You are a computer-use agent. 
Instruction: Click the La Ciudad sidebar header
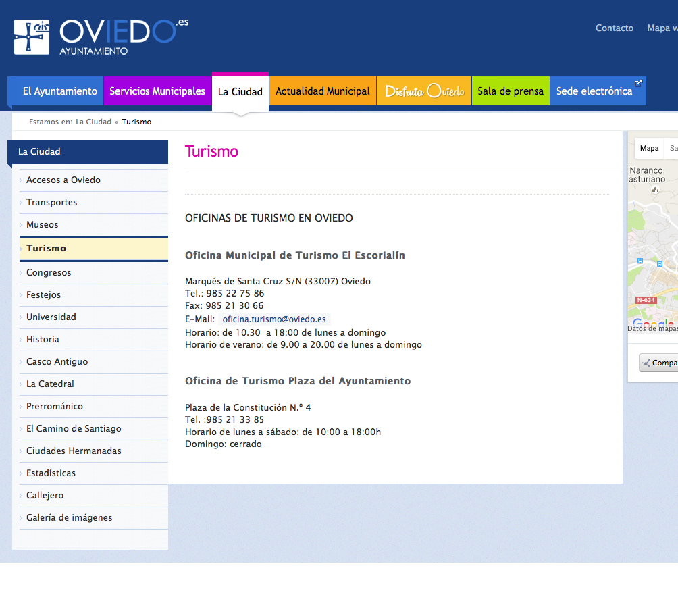point(88,152)
